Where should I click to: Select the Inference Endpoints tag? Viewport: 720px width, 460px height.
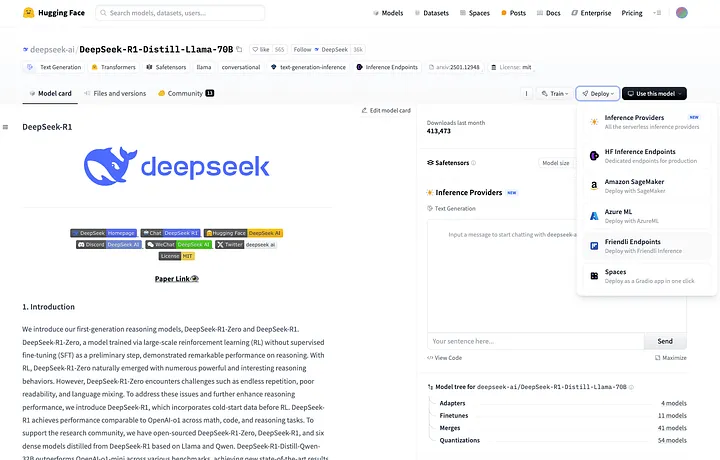(387, 67)
